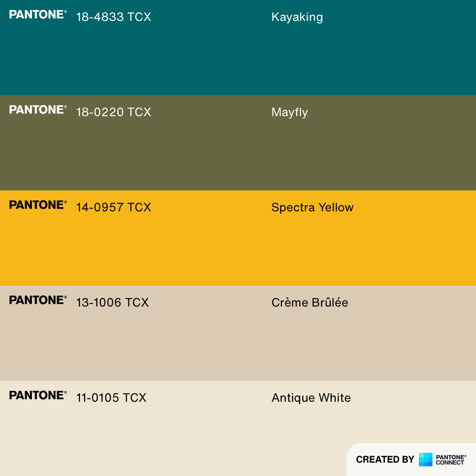
Task: Click the Pantone Connect gradient square logo
Action: pos(425,459)
